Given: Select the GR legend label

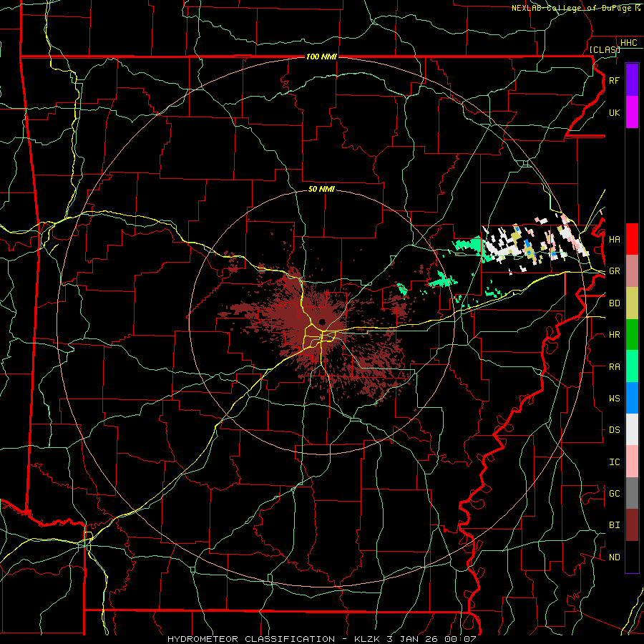Looking at the screenshot, I should pyautogui.click(x=614, y=271).
